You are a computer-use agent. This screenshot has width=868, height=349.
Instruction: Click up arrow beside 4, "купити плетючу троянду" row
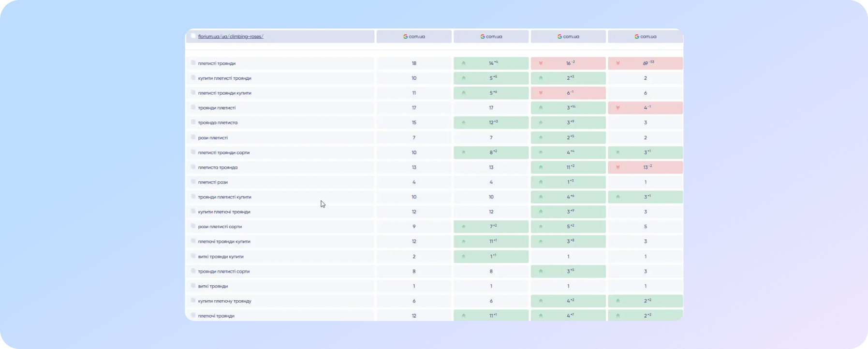(541, 301)
